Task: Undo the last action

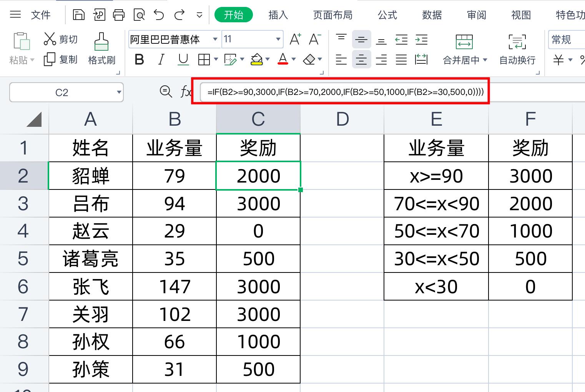Action: [x=158, y=14]
